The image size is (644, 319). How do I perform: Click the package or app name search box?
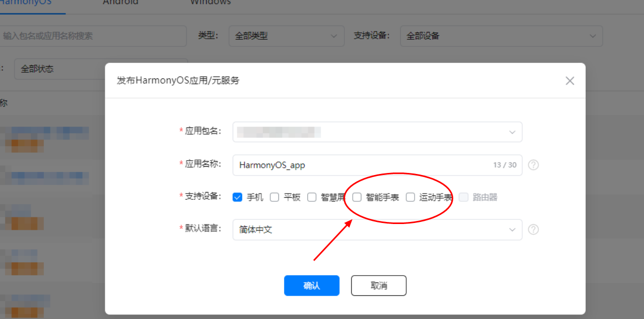click(93, 36)
